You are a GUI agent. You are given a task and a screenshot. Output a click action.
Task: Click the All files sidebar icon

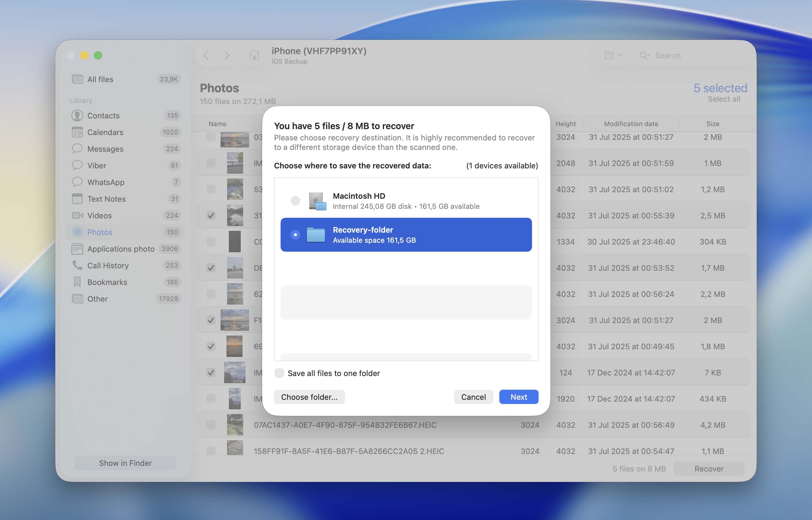[x=77, y=79]
